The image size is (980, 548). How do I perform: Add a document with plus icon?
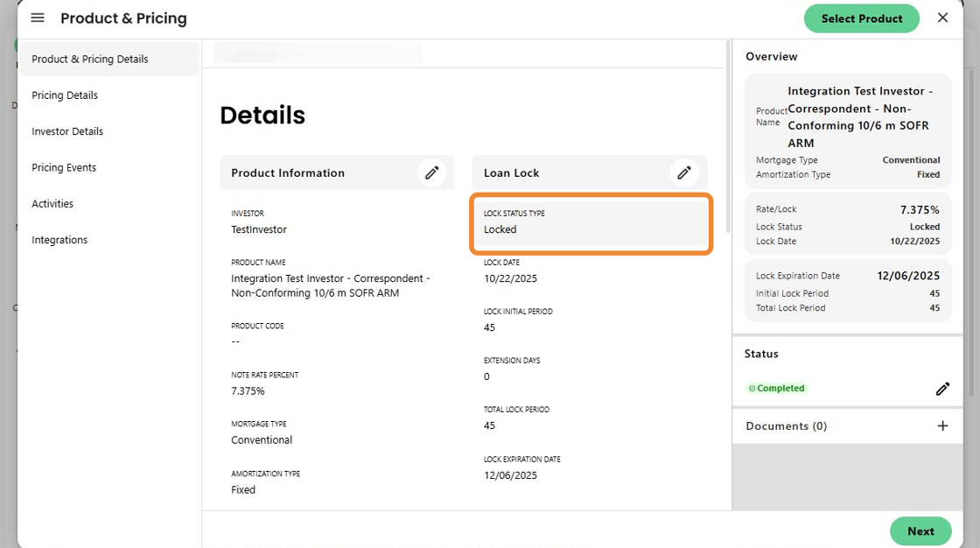click(x=942, y=426)
